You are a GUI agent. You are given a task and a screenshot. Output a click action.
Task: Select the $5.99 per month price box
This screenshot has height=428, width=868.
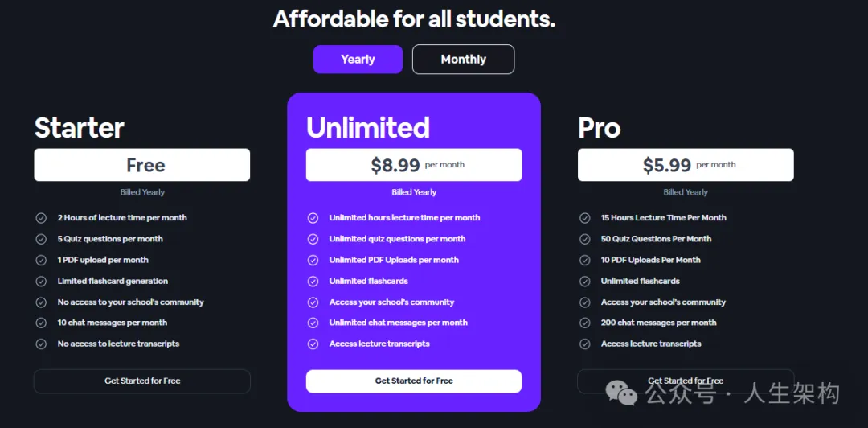point(686,165)
